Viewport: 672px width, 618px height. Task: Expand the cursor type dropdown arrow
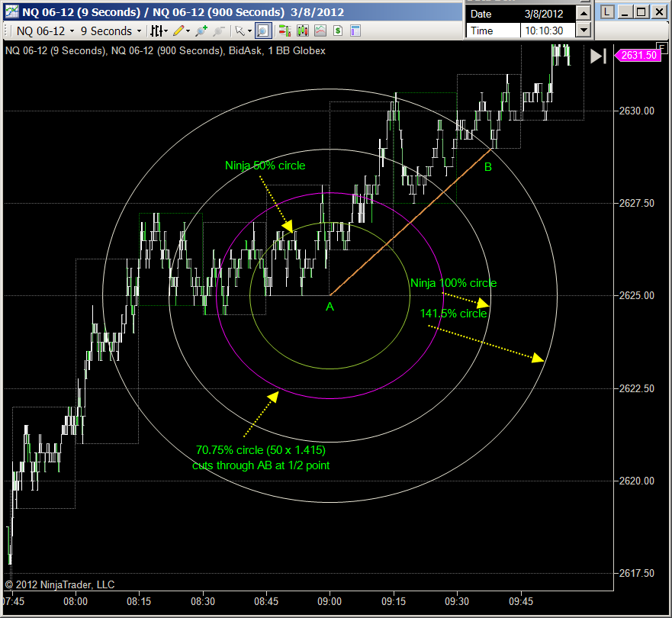point(249,31)
